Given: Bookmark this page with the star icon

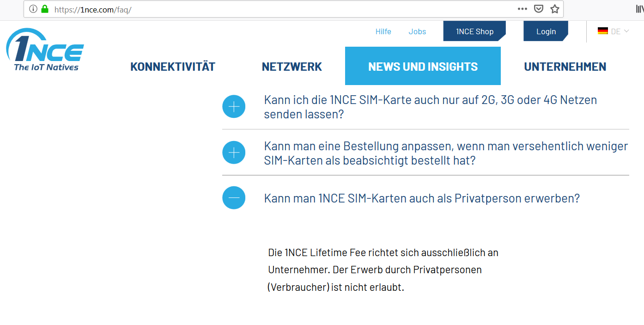Looking at the screenshot, I should point(555,9).
